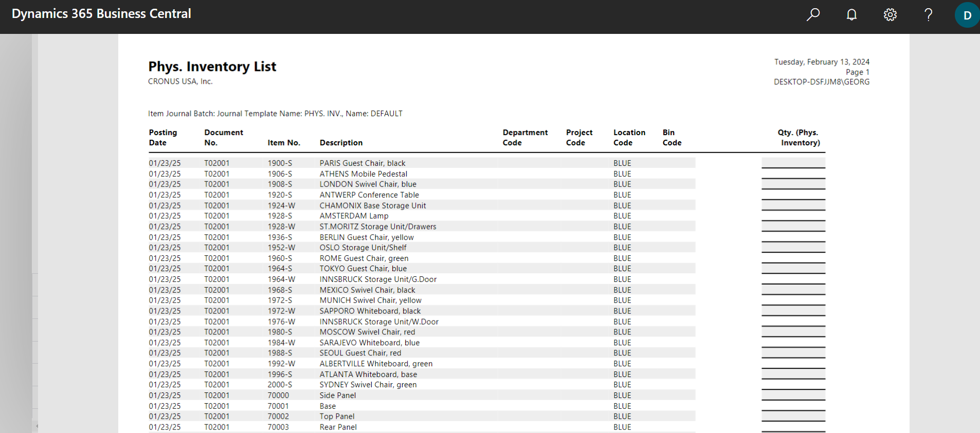Click MEXICO Swivel Chair, black description

367,290
